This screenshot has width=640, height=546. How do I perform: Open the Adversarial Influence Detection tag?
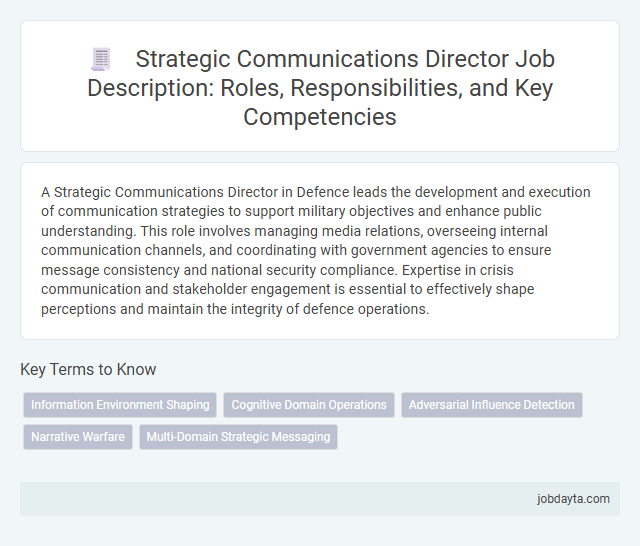coord(492,405)
